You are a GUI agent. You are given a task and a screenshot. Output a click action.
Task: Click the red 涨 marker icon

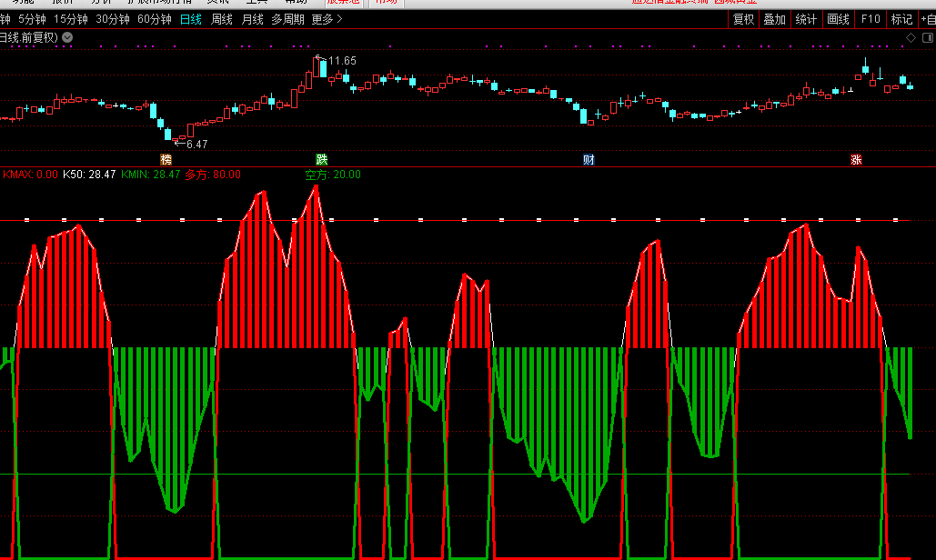coord(856,159)
